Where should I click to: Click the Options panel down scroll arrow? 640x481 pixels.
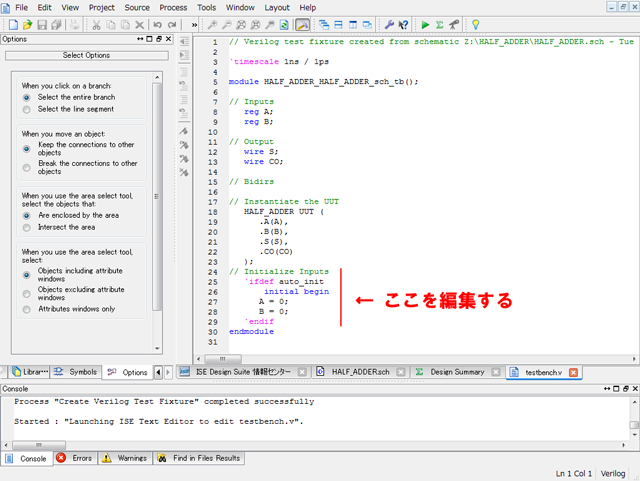point(157,349)
